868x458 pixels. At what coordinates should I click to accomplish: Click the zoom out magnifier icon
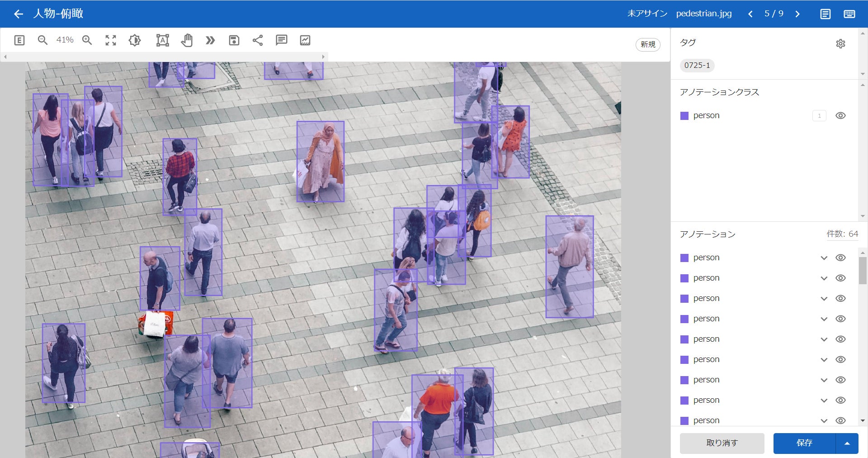coord(42,40)
